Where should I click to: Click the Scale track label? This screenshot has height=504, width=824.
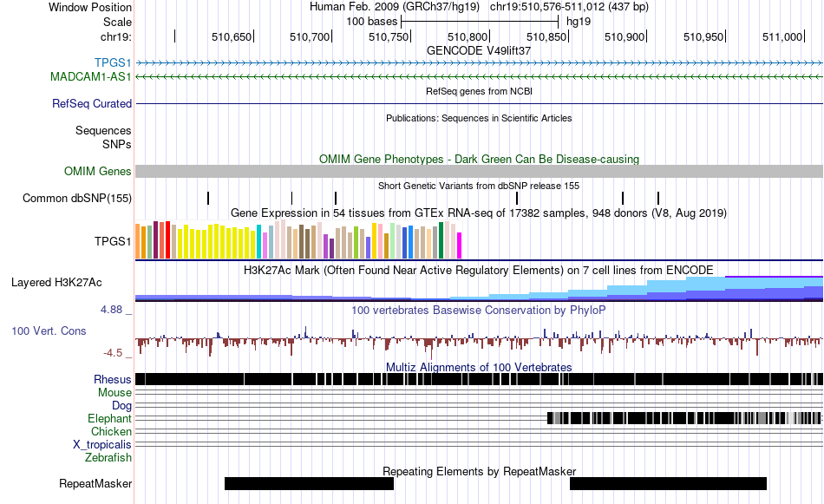(x=117, y=22)
